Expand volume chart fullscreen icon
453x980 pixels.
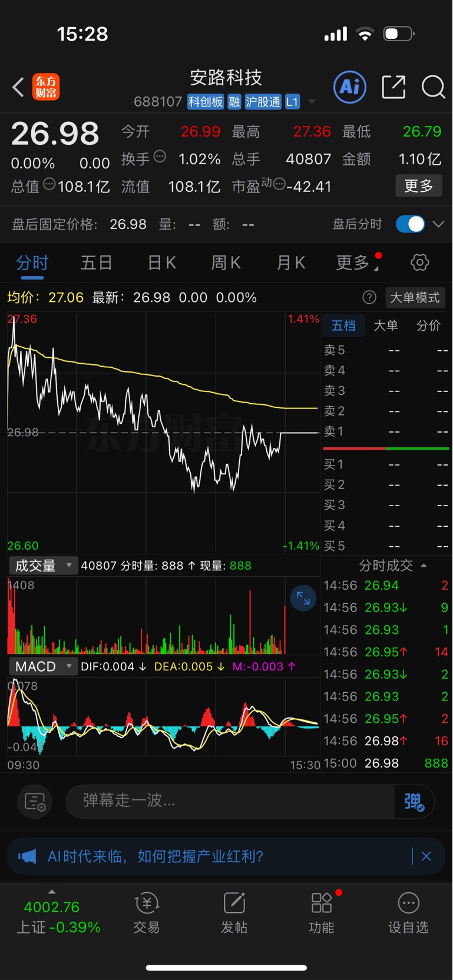tap(303, 599)
